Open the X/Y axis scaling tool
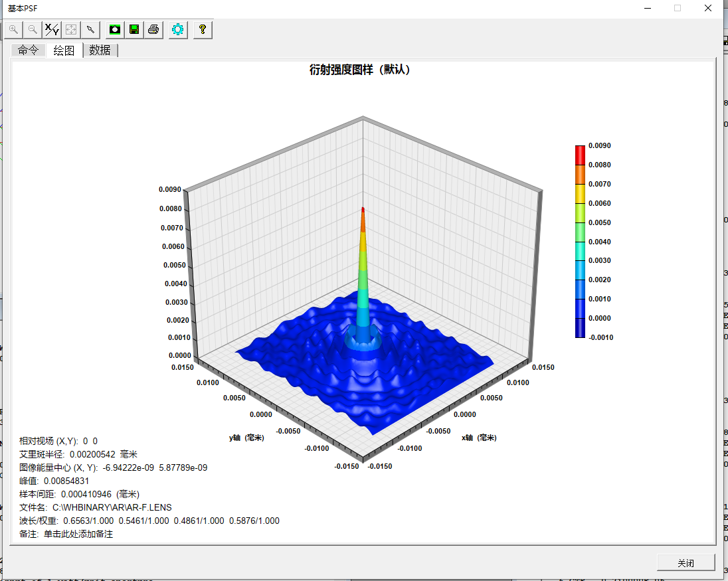This screenshot has width=728, height=581. point(51,29)
